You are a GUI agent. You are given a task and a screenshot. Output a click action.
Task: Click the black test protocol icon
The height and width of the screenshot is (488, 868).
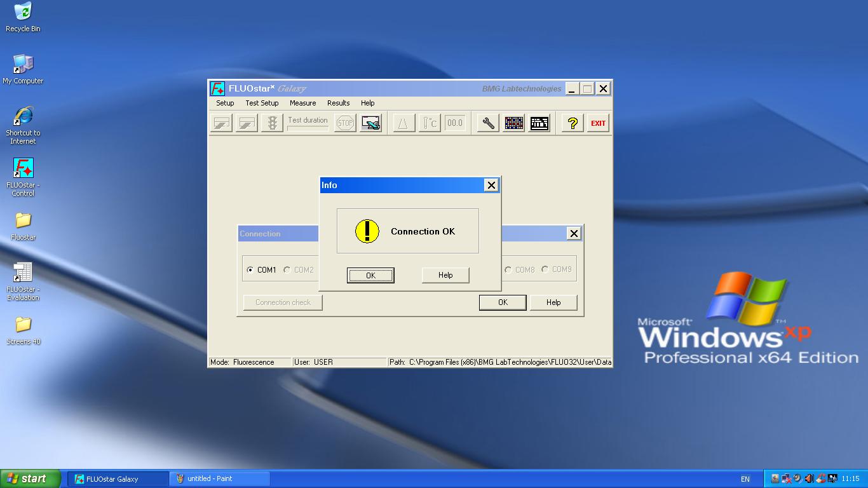(x=539, y=123)
